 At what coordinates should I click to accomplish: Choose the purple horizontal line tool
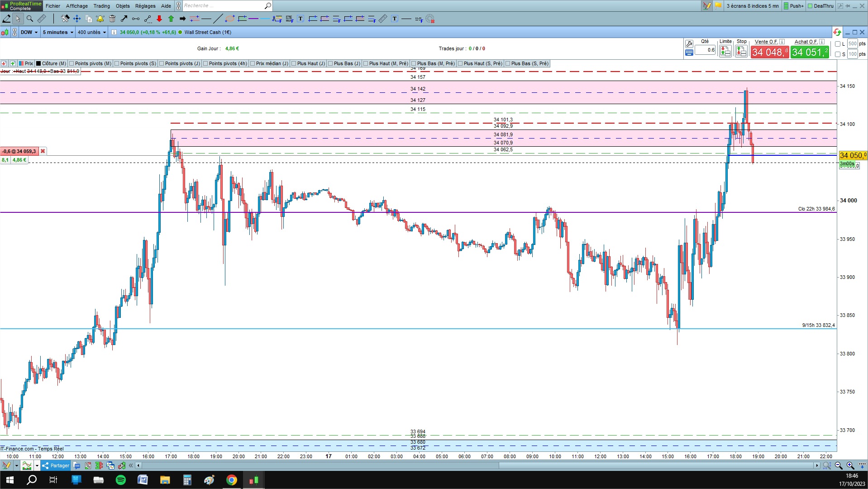click(253, 19)
